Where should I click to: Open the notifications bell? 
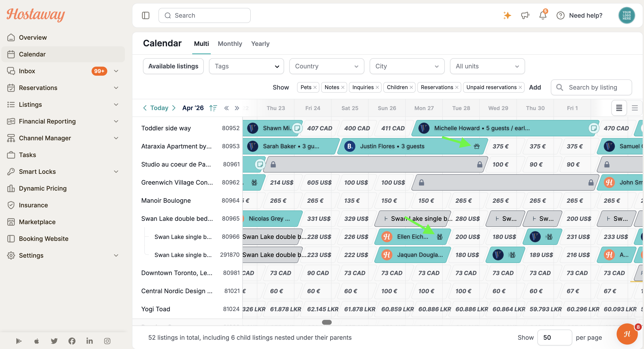pos(543,15)
